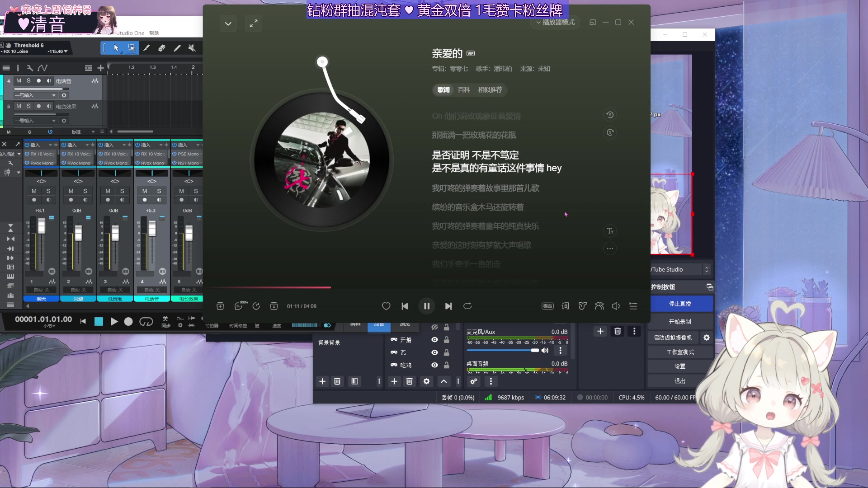Move source up with OBS chevron-up button
The image size is (868, 488).
[444, 381]
